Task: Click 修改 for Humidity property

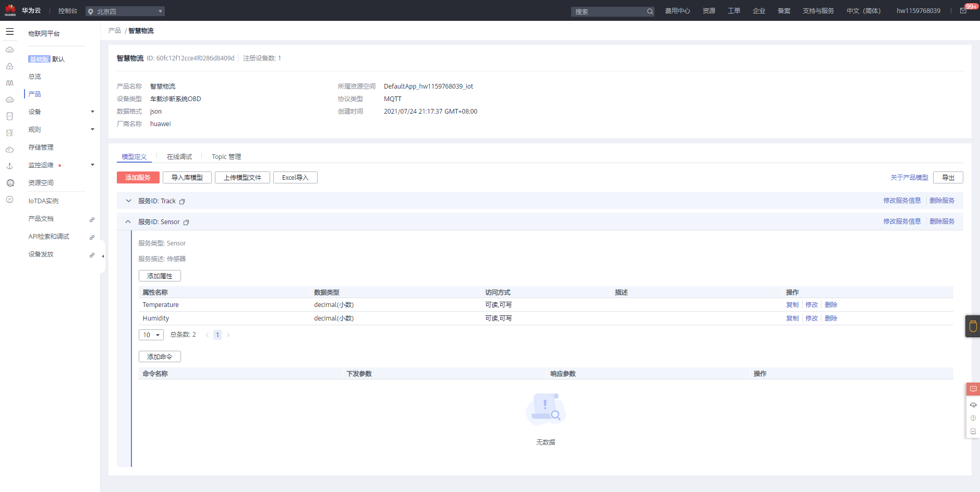Action: [812, 318]
